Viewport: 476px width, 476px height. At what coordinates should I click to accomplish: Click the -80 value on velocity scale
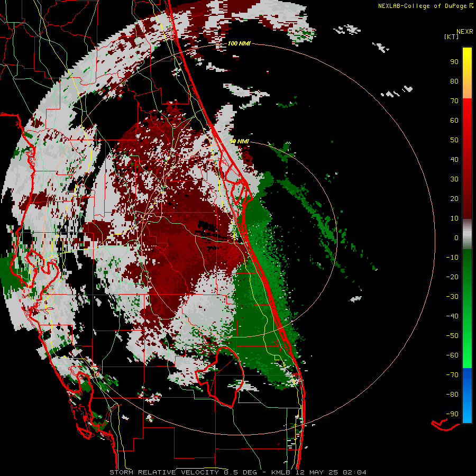click(452, 395)
